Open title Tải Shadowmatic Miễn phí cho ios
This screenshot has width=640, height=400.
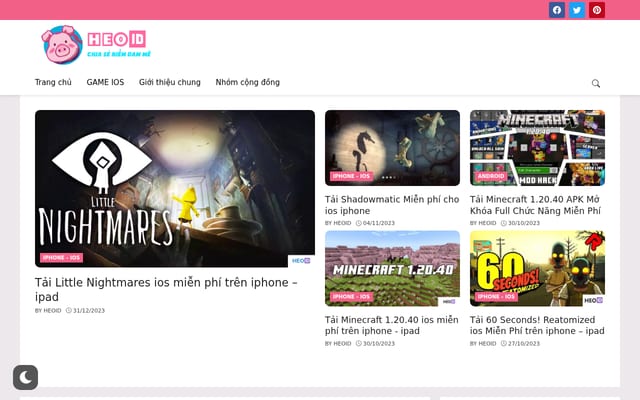pos(392,205)
